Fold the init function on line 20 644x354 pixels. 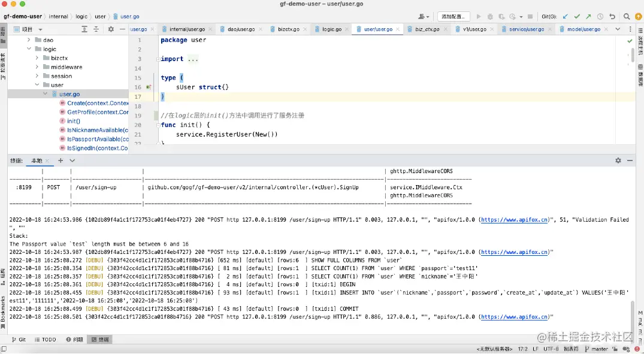point(158,125)
